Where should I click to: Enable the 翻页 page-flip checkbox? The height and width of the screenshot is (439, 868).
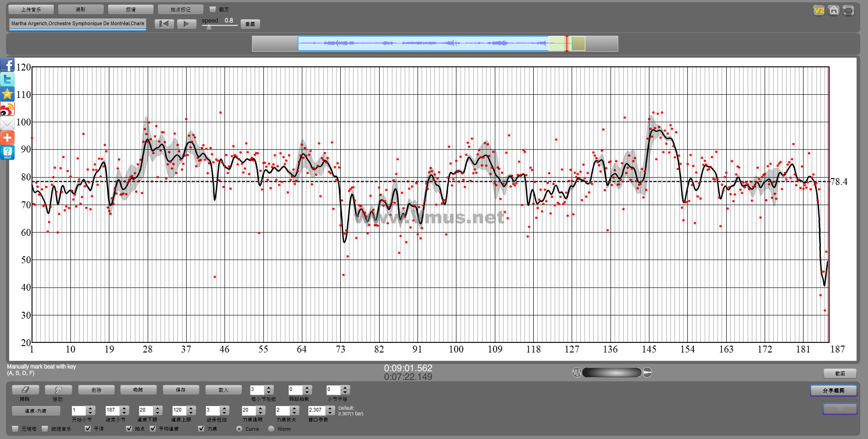point(213,9)
